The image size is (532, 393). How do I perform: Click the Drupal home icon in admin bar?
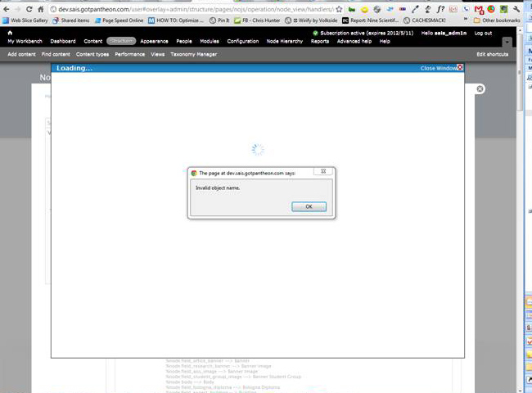pos(10,33)
